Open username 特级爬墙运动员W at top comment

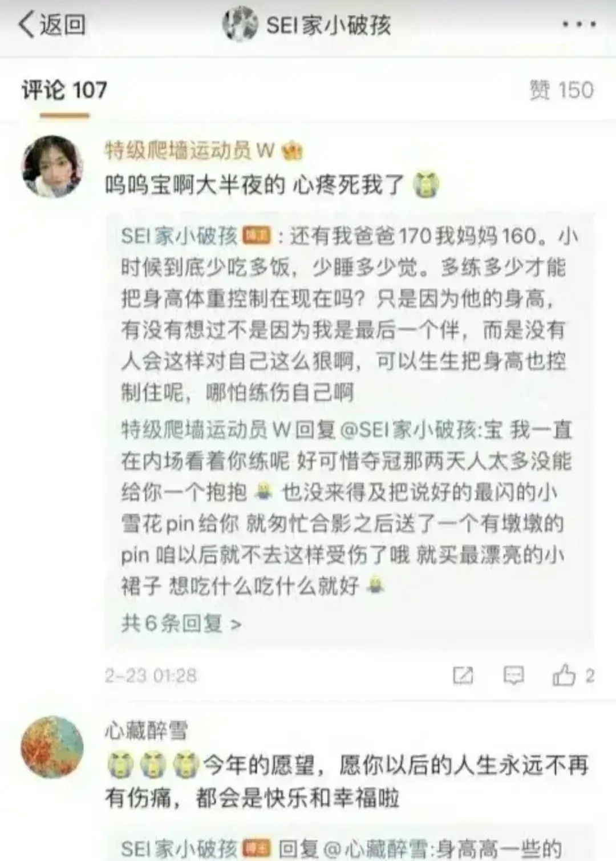pyautogui.click(x=190, y=151)
